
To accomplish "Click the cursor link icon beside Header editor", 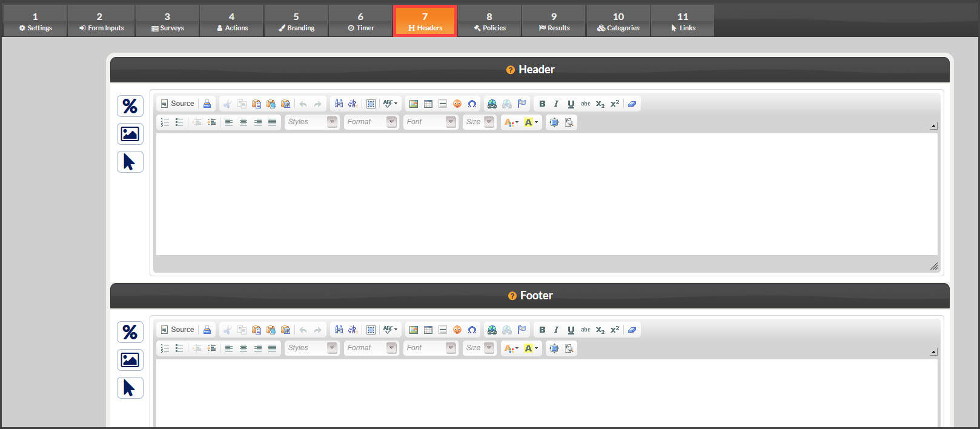I will 130,162.
